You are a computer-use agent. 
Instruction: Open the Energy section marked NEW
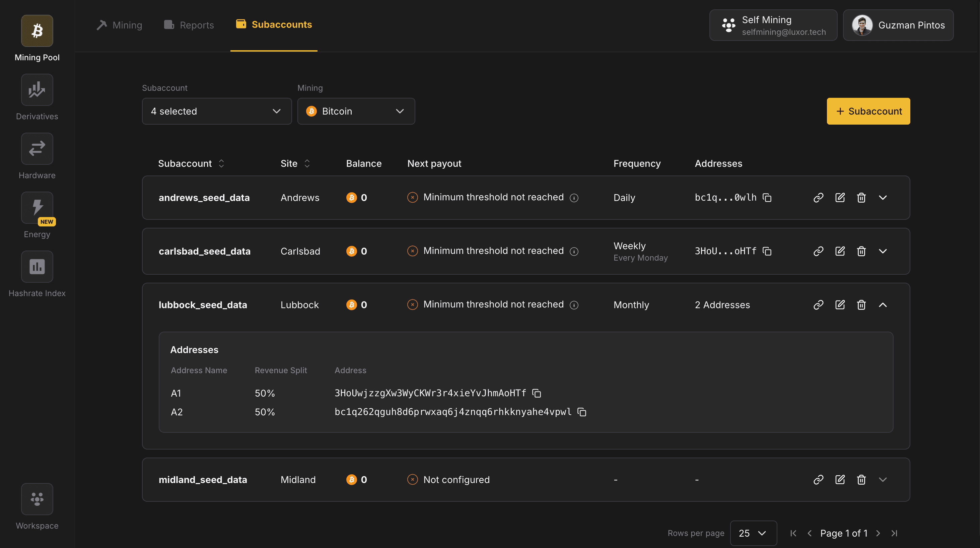[x=37, y=207]
